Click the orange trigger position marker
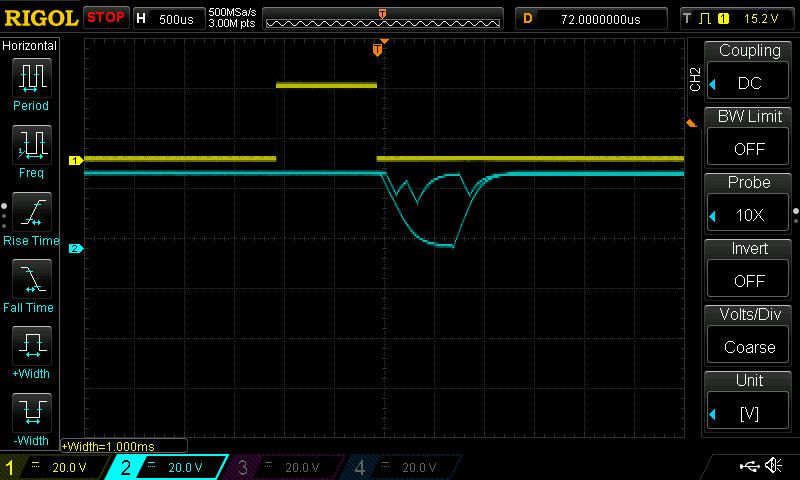Screen dimensions: 800x480 coord(378,50)
